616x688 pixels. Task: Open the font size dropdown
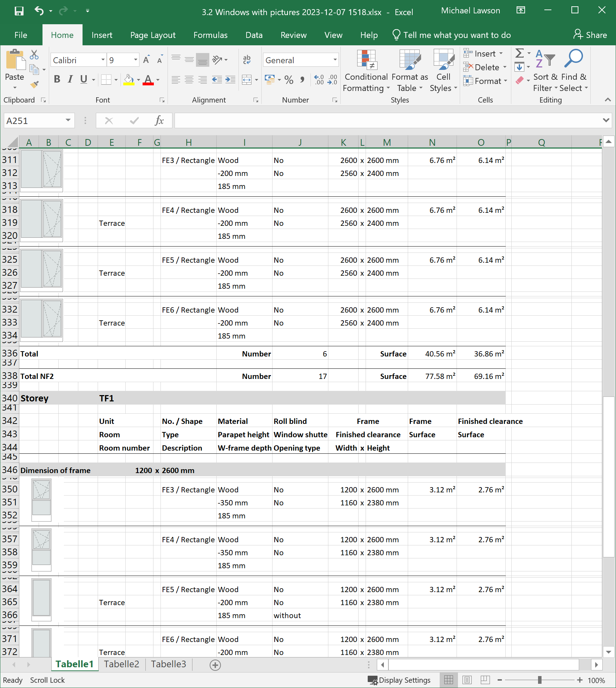click(136, 60)
